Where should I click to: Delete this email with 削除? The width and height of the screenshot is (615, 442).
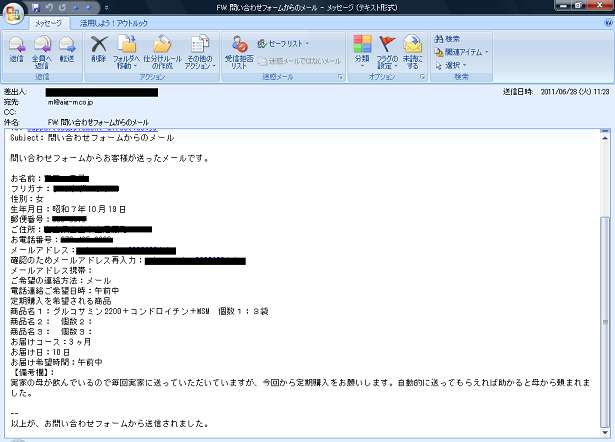(98, 48)
